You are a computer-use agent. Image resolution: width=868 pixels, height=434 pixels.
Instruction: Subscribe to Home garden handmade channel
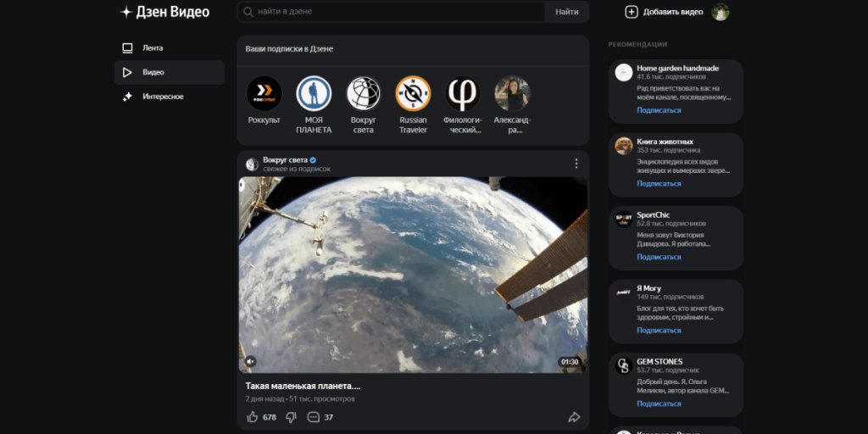pos(659,110)
